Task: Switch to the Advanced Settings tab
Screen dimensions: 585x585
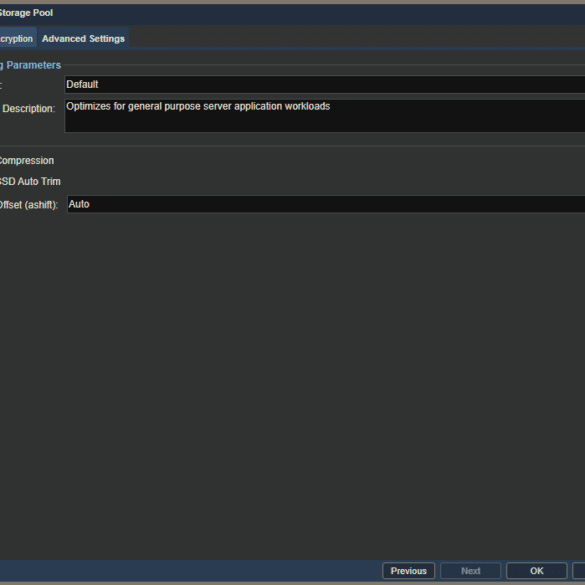Action: [x=83, y=38]
